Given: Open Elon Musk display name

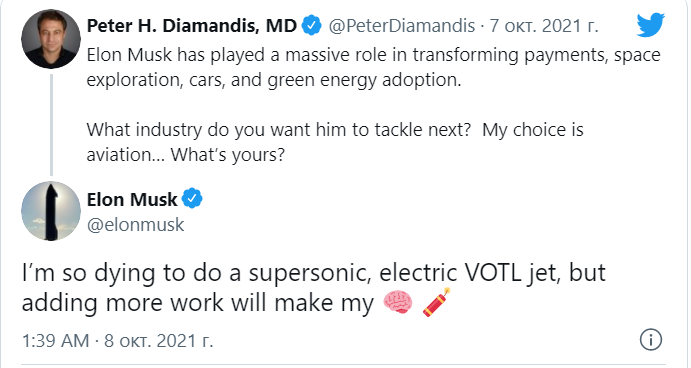Looking at the screenshot, I should (x=132, y=200).
